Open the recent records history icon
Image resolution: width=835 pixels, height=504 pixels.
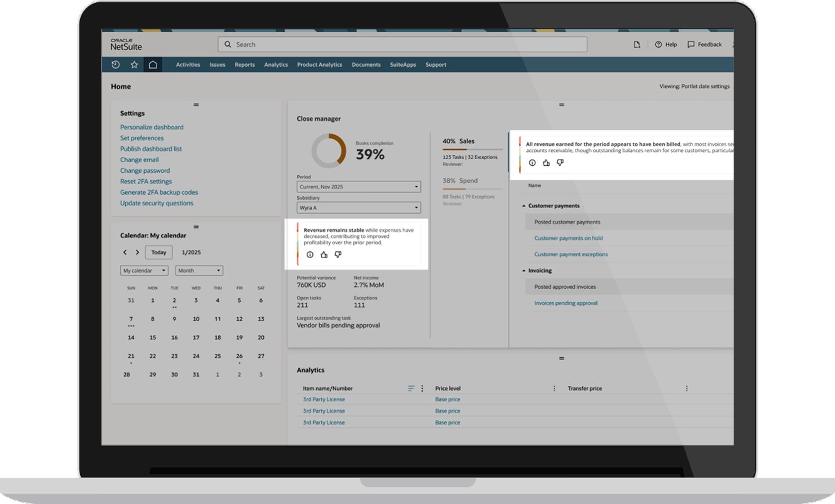coord(116,65)
